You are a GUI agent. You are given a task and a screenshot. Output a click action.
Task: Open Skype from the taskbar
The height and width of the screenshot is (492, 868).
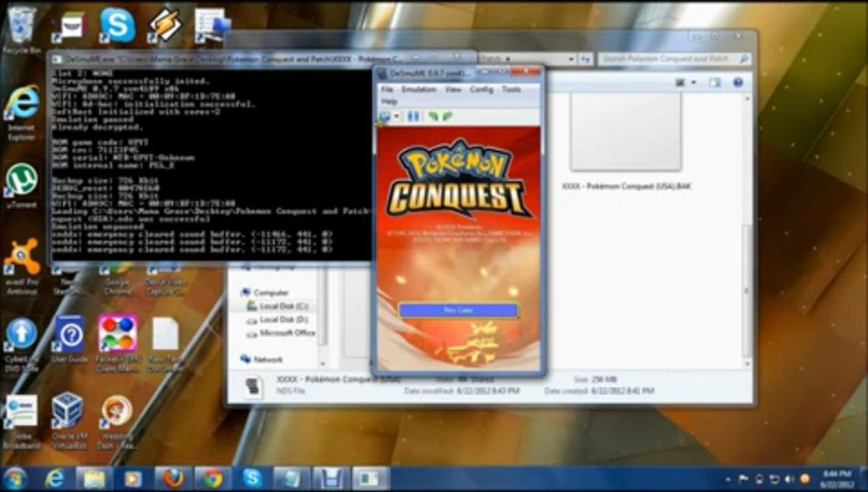pos(252,478)
